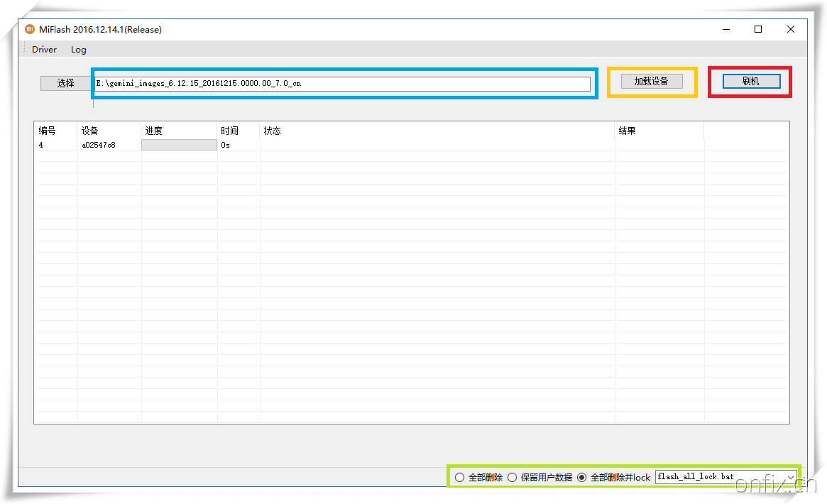Click the progress bar for device 4

[x=179, y=145]
